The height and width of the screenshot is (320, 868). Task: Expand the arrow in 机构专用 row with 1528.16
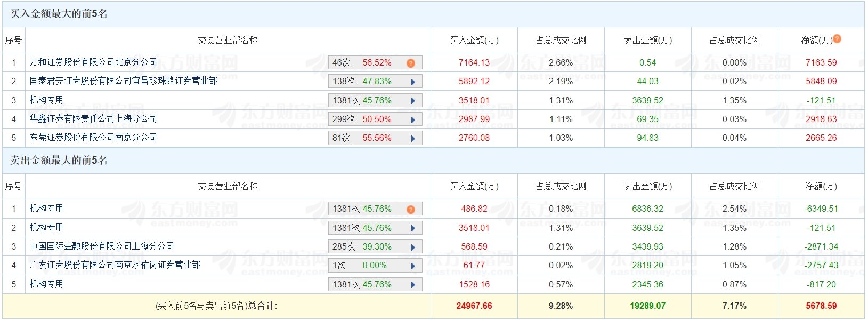pos(413,285)
